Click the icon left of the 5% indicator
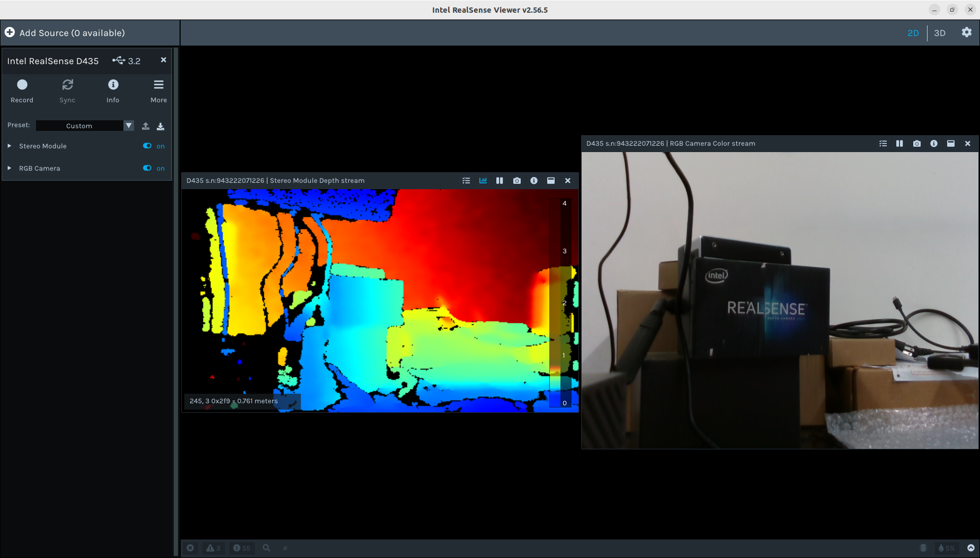Image resolution: width=980 pixels, height=558 pixels. [923, 548]
